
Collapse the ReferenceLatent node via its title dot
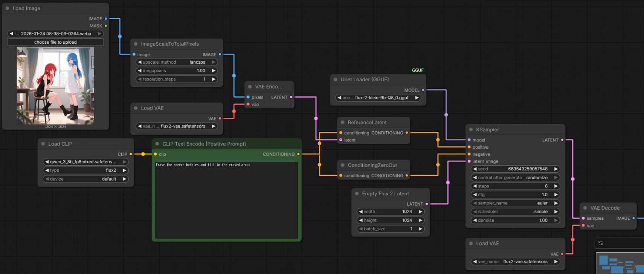click(x=343, y=122)
